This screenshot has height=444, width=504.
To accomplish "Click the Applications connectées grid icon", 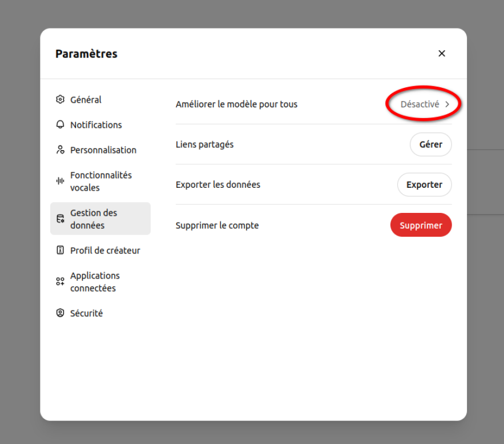I will 61,281.
